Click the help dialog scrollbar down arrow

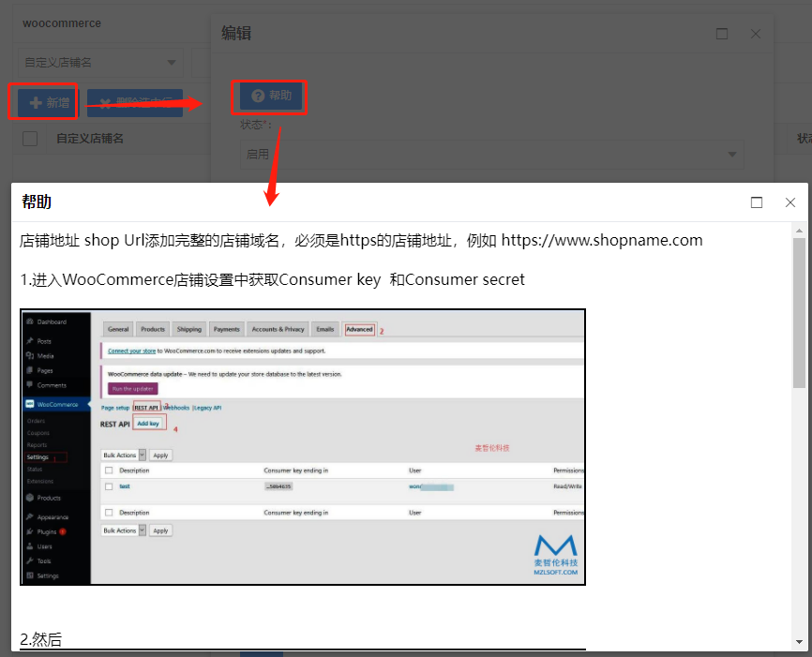tap(799, 643)
